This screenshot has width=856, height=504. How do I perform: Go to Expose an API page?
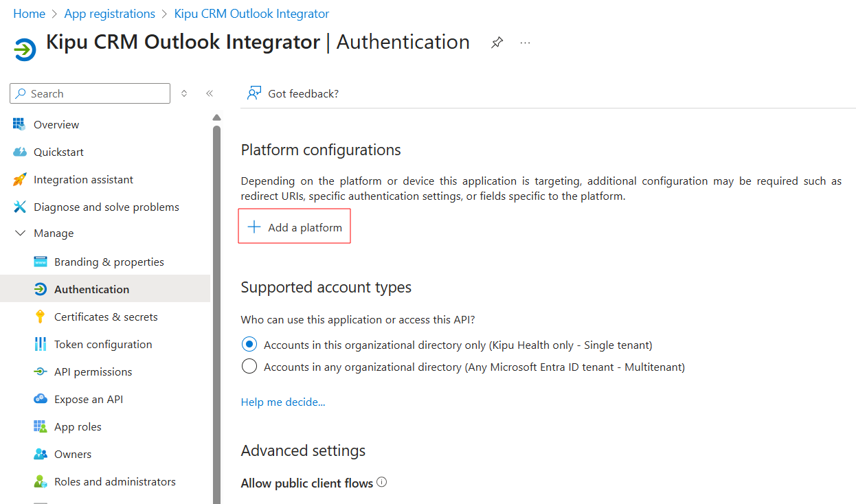pyautogui.click(x=88, y=399)
